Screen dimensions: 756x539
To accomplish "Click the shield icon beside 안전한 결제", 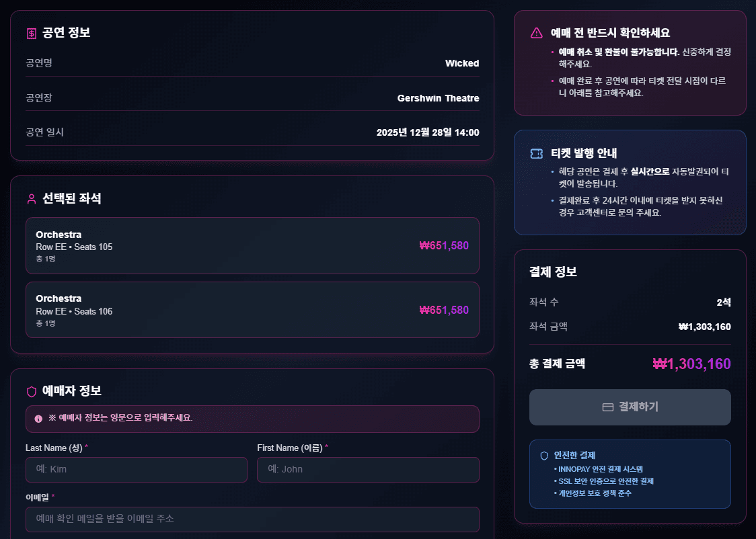I will coord(545,454).
